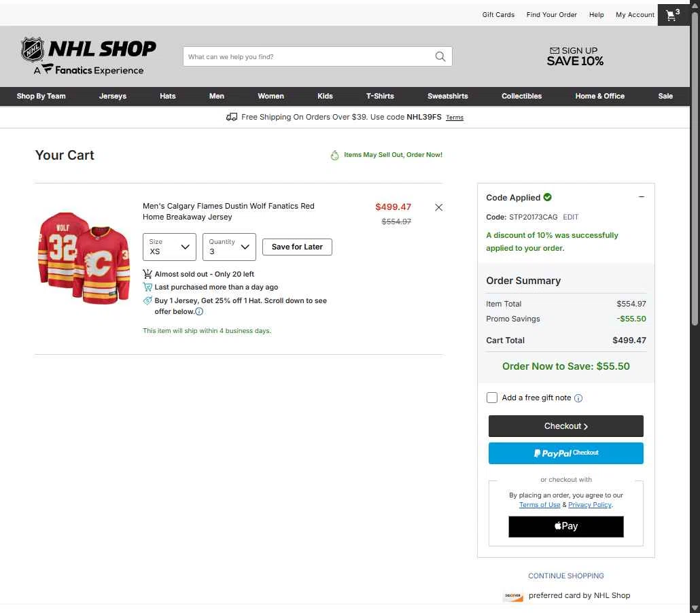Screen dimensions: 700x613
Task: Remove jersey with the X icon
Action: tap(438, 207)
